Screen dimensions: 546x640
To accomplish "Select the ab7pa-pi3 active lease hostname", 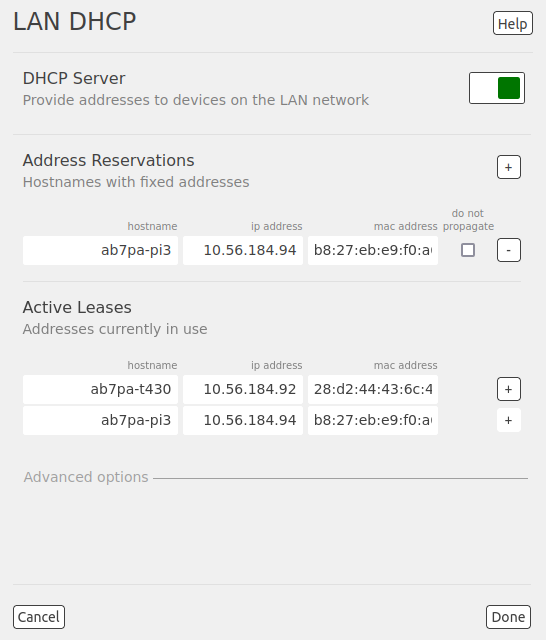I will point(100,420).
